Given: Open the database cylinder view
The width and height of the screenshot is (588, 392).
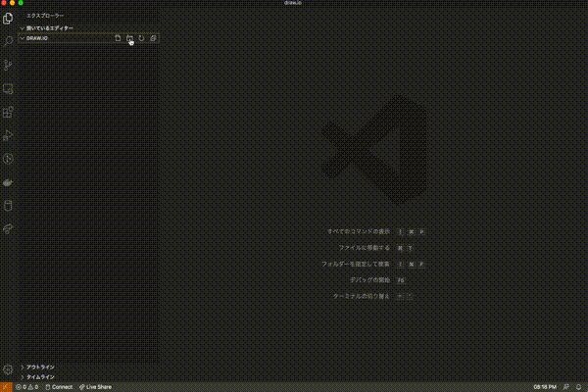Looking at the screenshot, I should (x=8, y=206).
